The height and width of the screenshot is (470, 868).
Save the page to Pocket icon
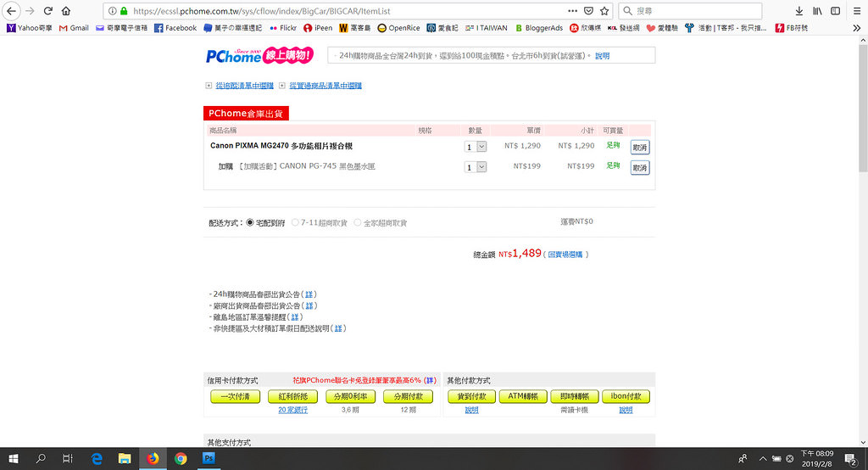click(588, 10)
